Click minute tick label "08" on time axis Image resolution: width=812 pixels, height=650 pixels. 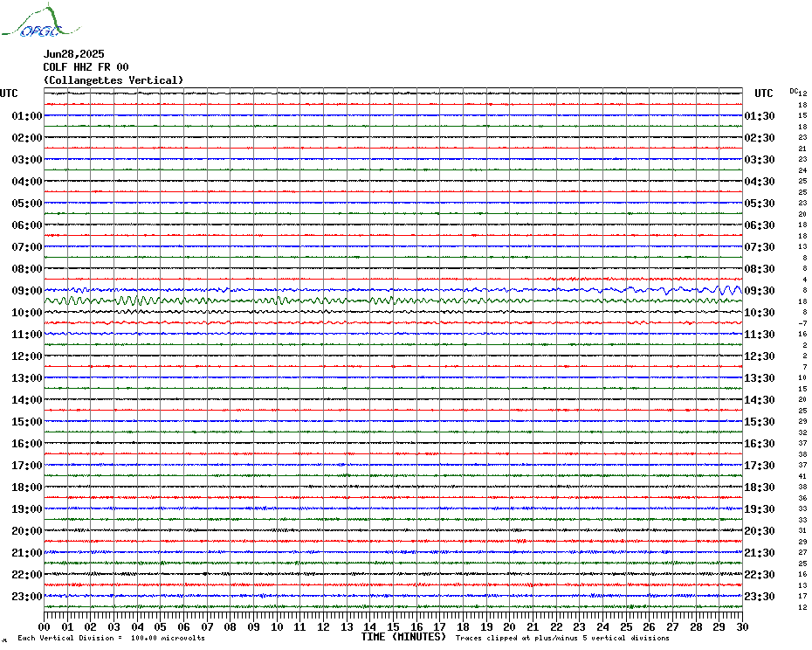[231, 626]
